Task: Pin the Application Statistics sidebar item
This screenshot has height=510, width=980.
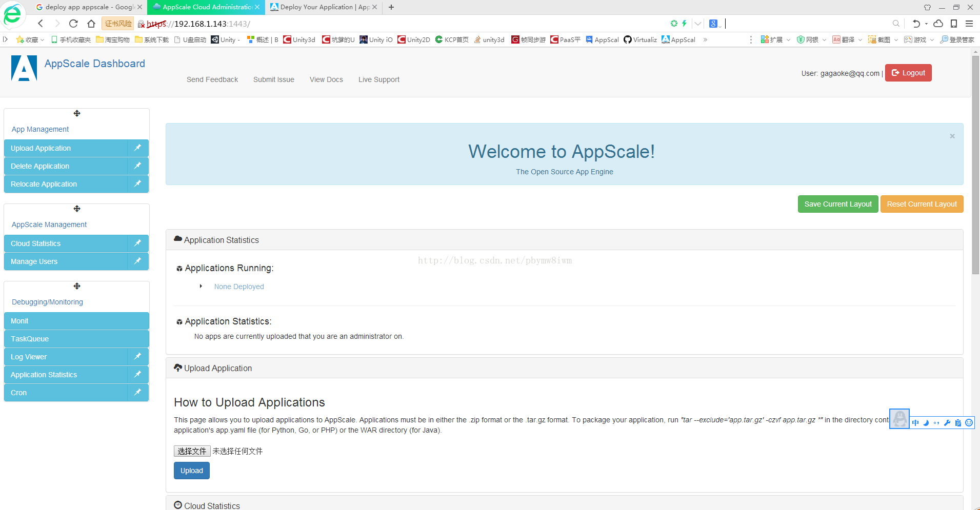Action: tap(137, 375)
